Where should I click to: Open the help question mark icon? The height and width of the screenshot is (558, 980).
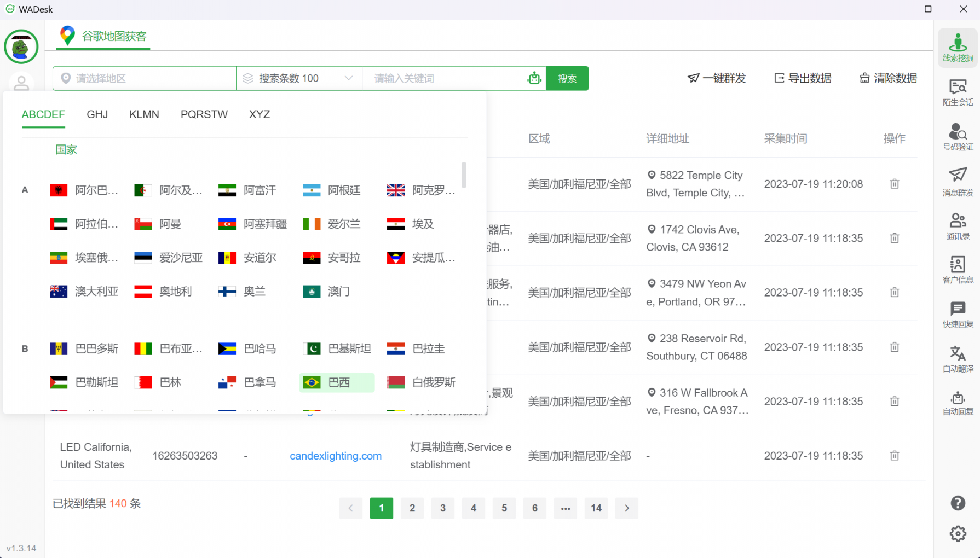pyautogui.click(x=958, y=503)
